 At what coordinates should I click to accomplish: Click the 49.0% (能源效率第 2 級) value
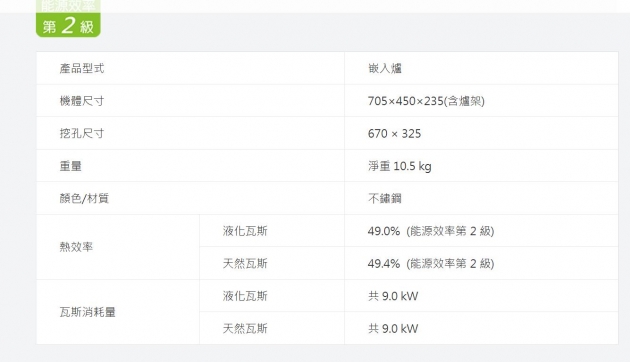pos(431,231)
